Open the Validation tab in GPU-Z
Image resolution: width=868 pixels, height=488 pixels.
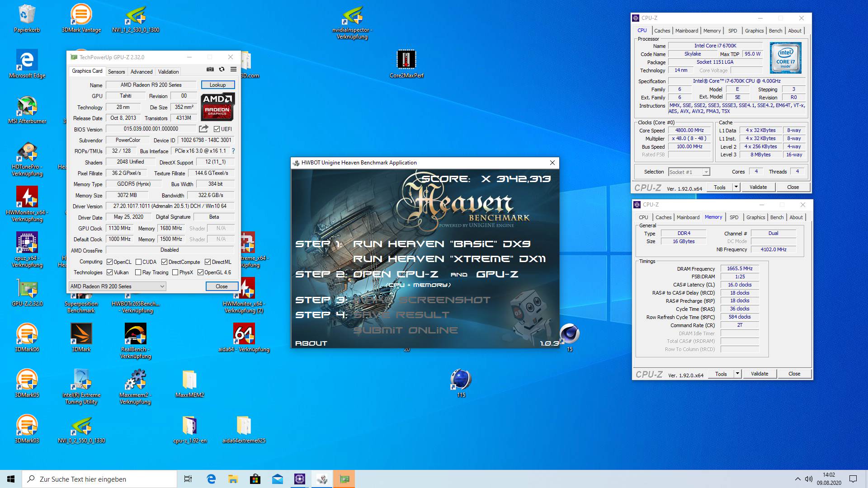[168, 72]
